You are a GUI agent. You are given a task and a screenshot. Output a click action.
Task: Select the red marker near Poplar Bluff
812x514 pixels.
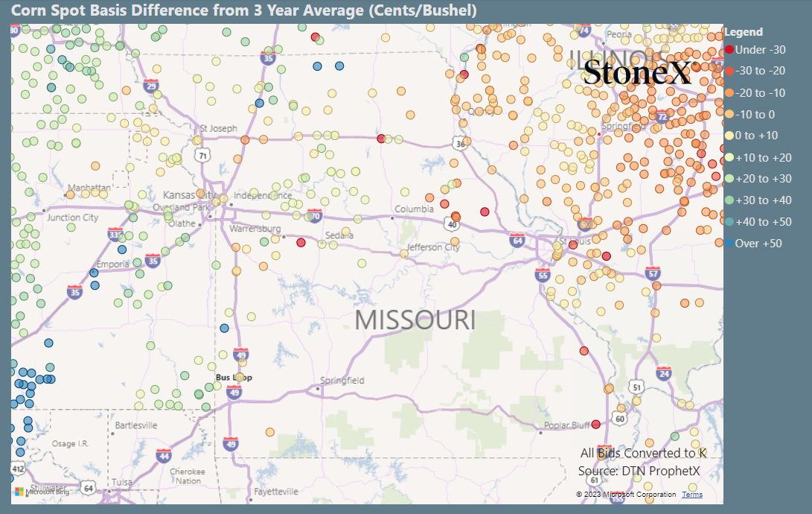point(595,423)
